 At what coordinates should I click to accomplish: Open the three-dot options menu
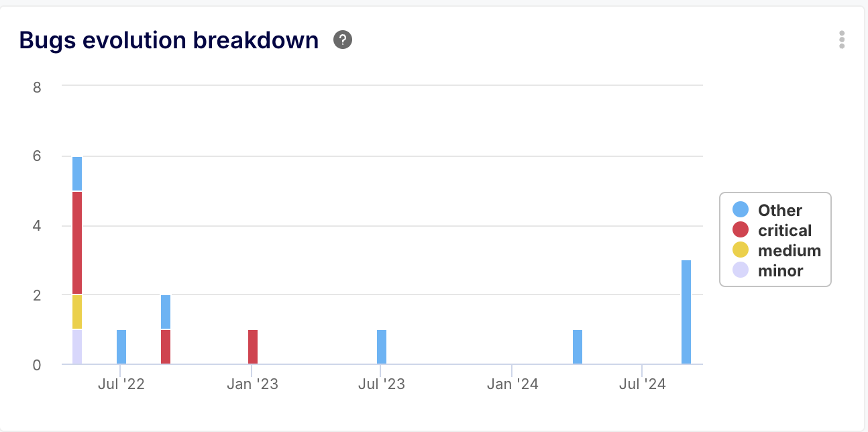[x=842, y=40]
